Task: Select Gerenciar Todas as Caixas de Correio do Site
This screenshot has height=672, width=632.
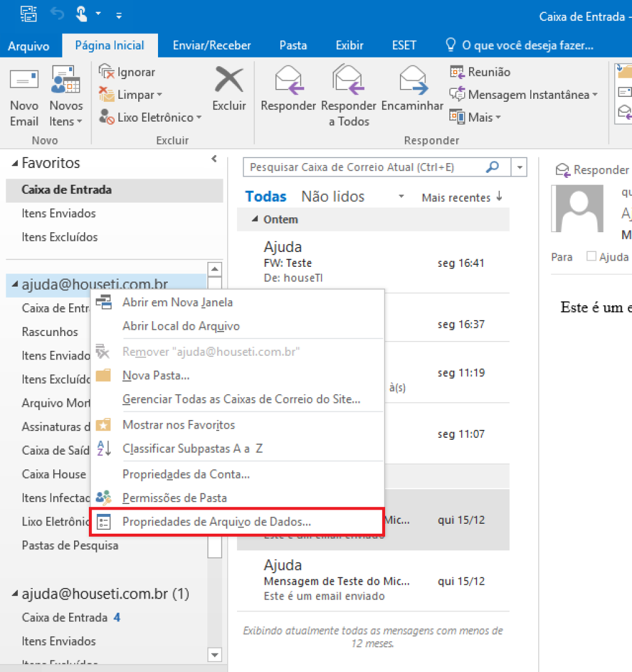Action: (x=238, y=399)
